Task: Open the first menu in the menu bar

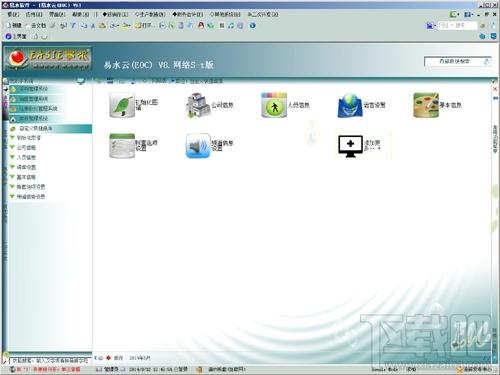Action: 13,14
